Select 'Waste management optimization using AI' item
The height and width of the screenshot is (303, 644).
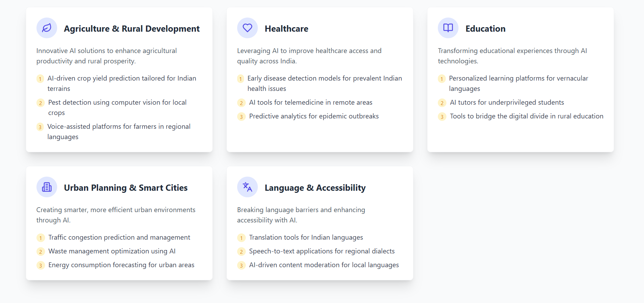click(x=112, y=251)
